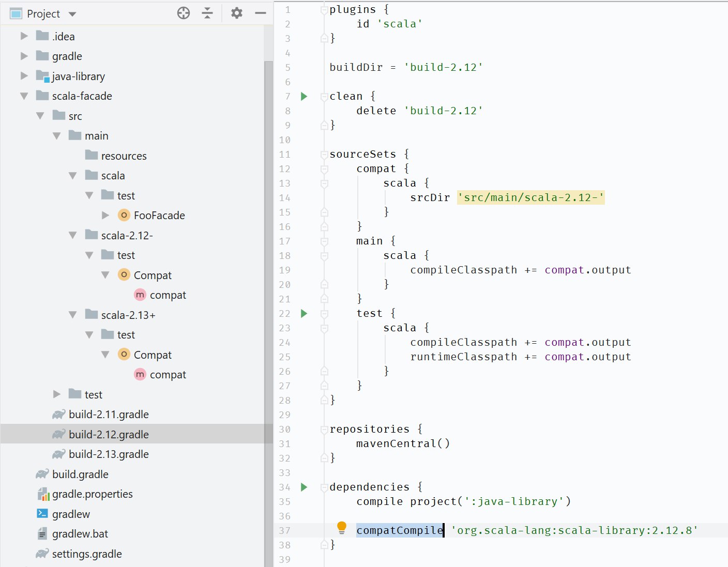Select the scala folder under main

pyautogui.click(x=105, y=176)
